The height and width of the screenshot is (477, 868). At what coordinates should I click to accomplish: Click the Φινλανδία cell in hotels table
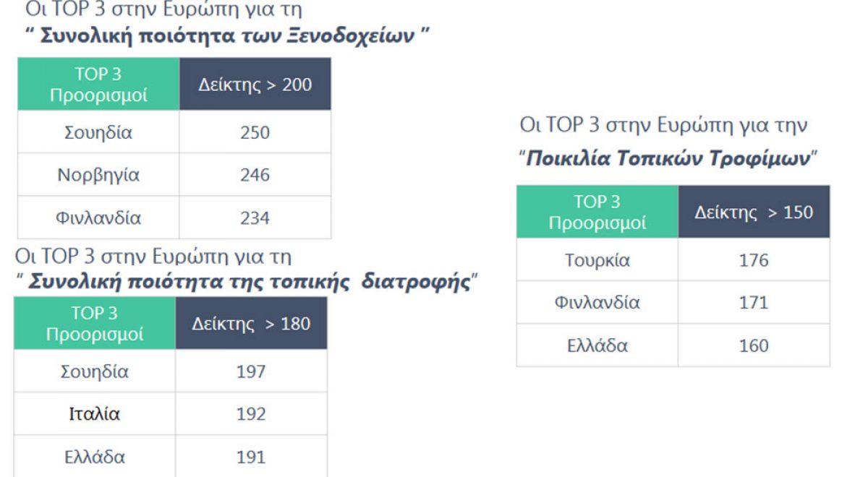click(98, 218)
